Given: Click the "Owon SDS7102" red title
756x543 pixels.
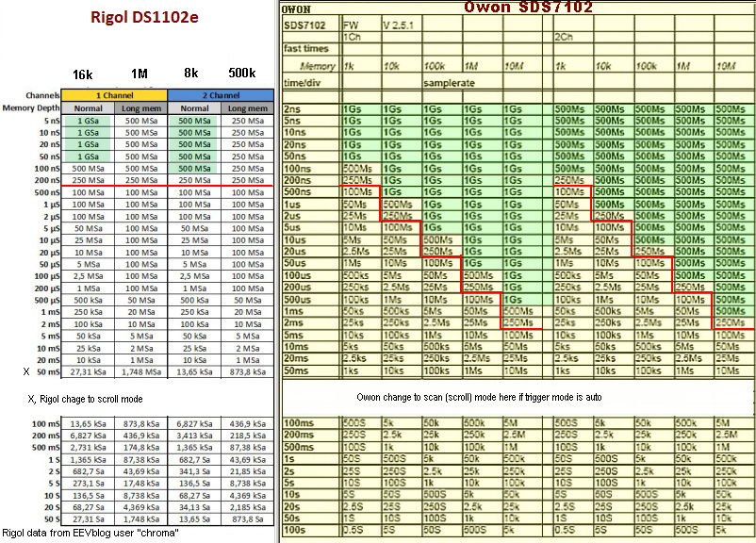Looking at the screenshot, I should point(528,7).
